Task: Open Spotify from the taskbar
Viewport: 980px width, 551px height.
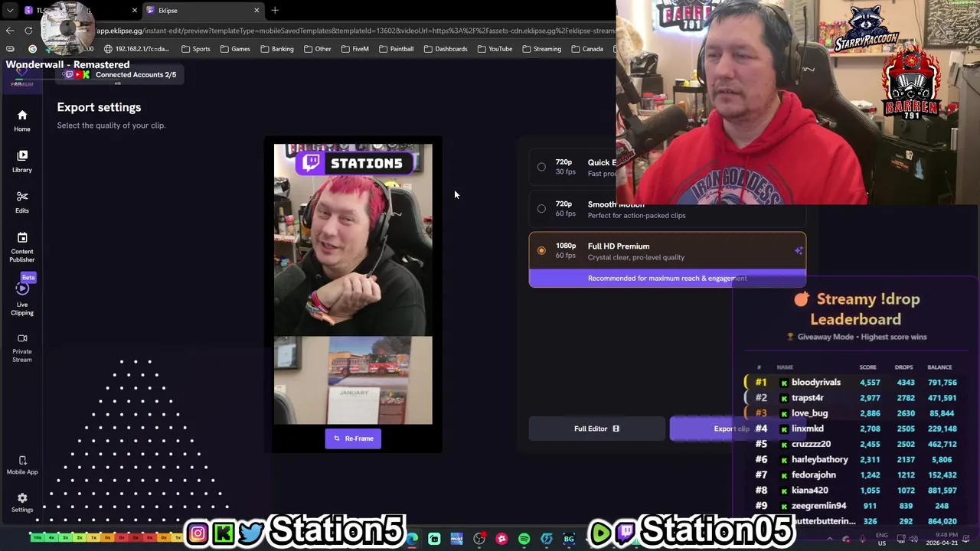Action: tap(524, 539)
